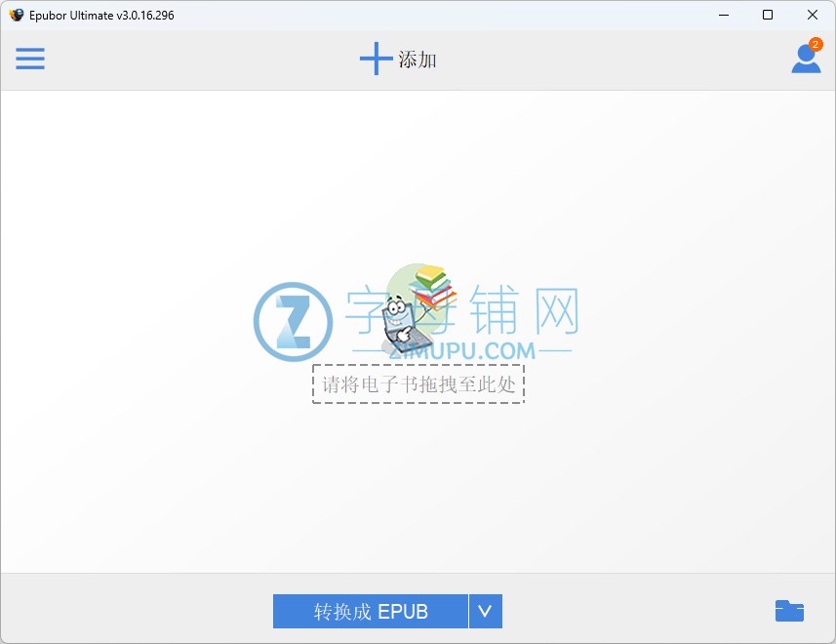Viewport: 836px width, 644px height.
Task: Expand the output format dropdown arrow
Action: 486,612
